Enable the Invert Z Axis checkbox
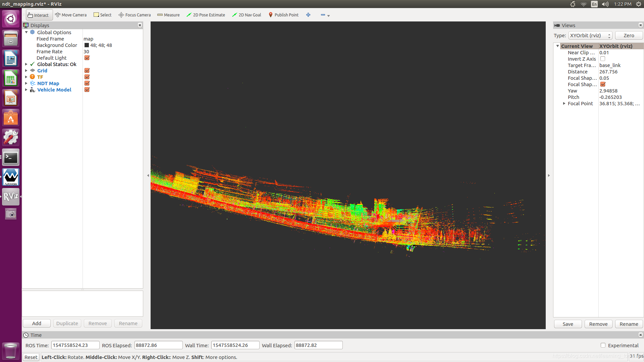This screenshot has width=644, height=362. coord(603,59)
